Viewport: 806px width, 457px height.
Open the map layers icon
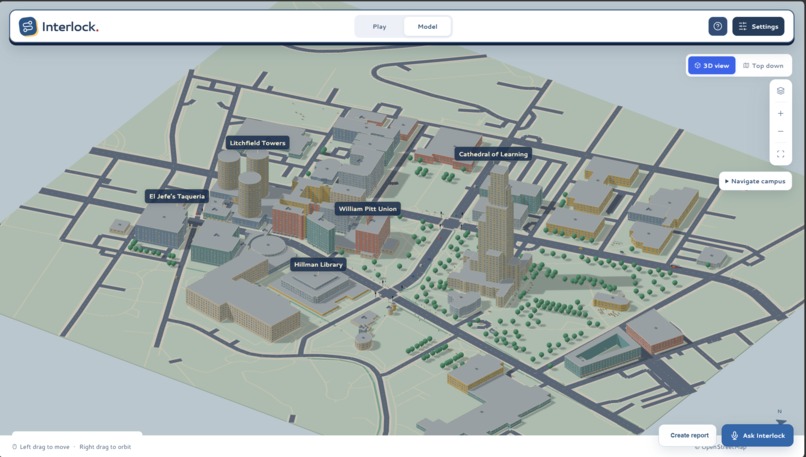pos(780,91)
